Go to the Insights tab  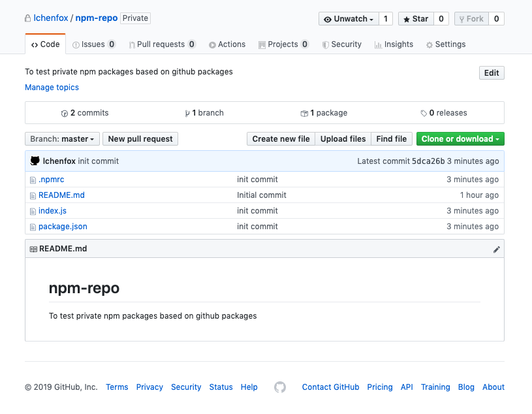[394, 44]
